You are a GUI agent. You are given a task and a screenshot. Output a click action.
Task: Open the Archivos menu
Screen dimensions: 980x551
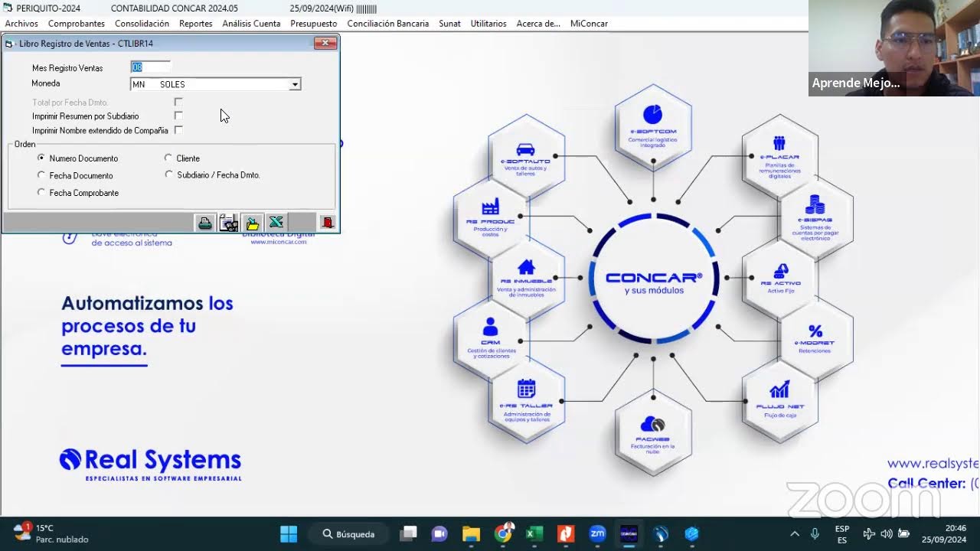(x=21, y=24)
